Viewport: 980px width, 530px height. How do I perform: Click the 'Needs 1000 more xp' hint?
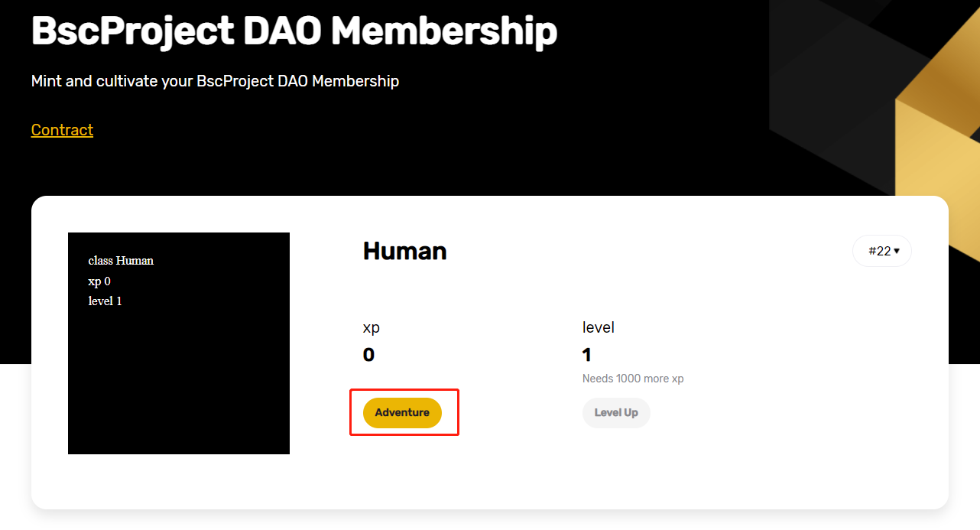pyautogui.click(x=633, y=379)
